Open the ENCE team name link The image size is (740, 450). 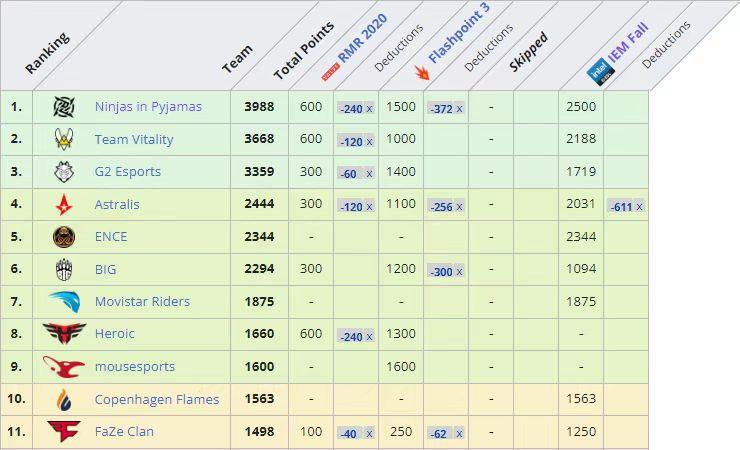[x=111, y=237]
